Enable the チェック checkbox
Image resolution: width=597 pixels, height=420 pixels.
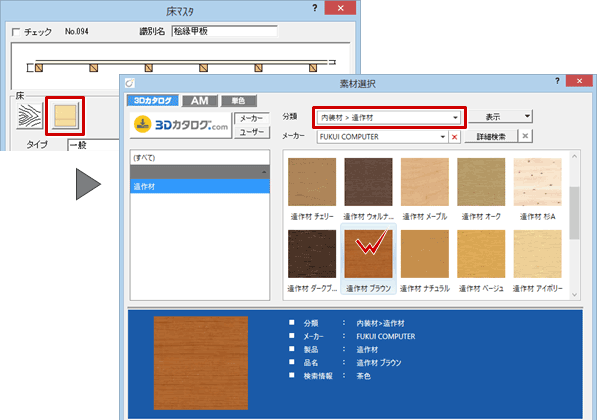(16, 32)
